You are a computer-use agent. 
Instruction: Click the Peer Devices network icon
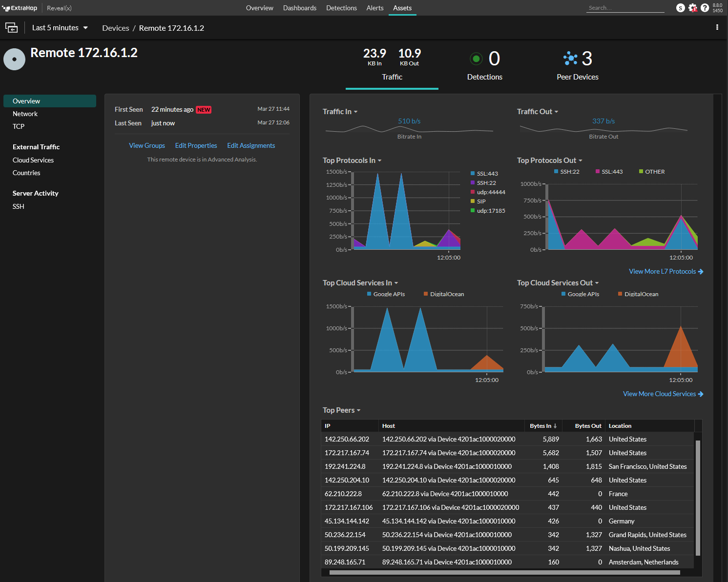(570, 59)
